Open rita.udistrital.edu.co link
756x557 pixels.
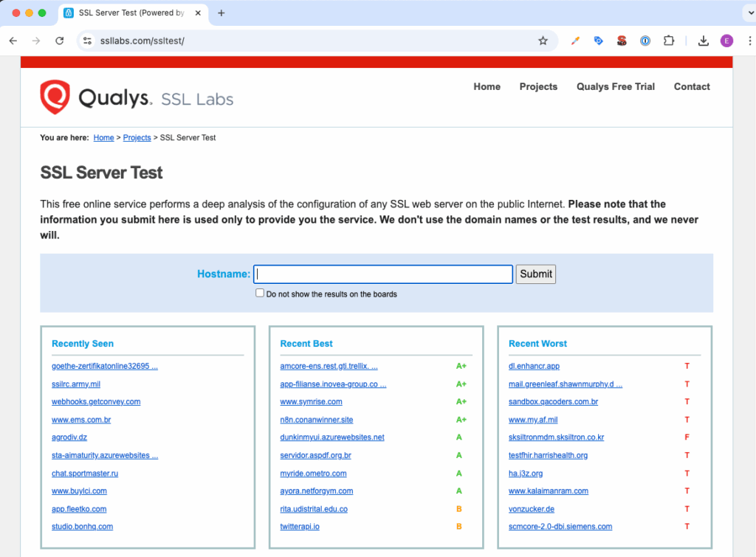(x=314, y=509)
